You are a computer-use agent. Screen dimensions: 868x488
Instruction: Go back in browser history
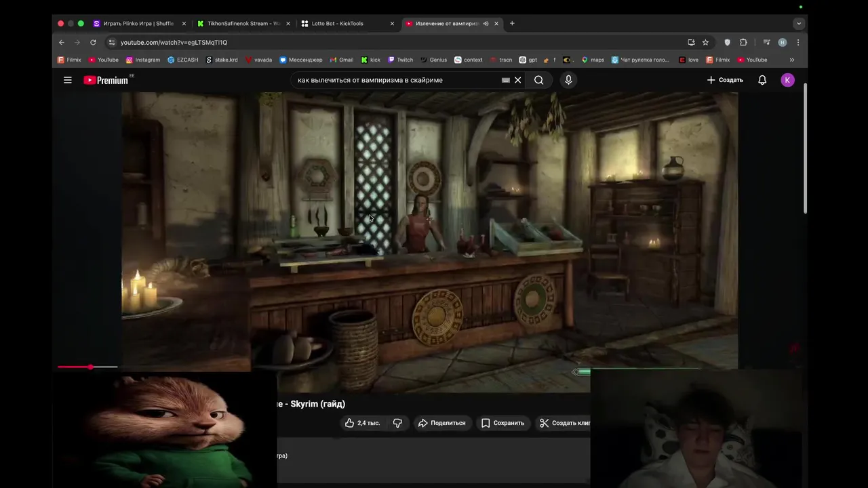point(62,42)
